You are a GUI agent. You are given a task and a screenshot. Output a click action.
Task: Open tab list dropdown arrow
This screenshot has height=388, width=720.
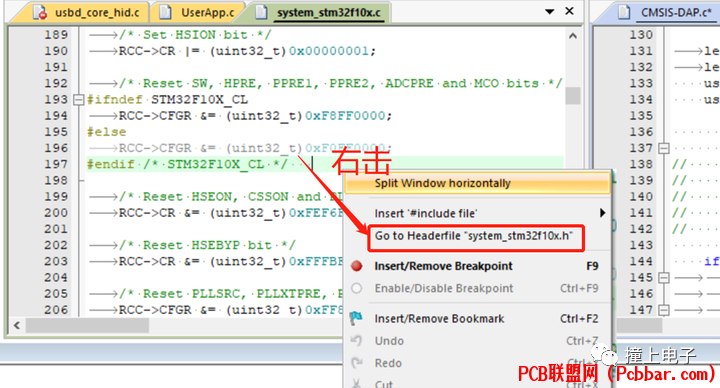tap(550, 11)
